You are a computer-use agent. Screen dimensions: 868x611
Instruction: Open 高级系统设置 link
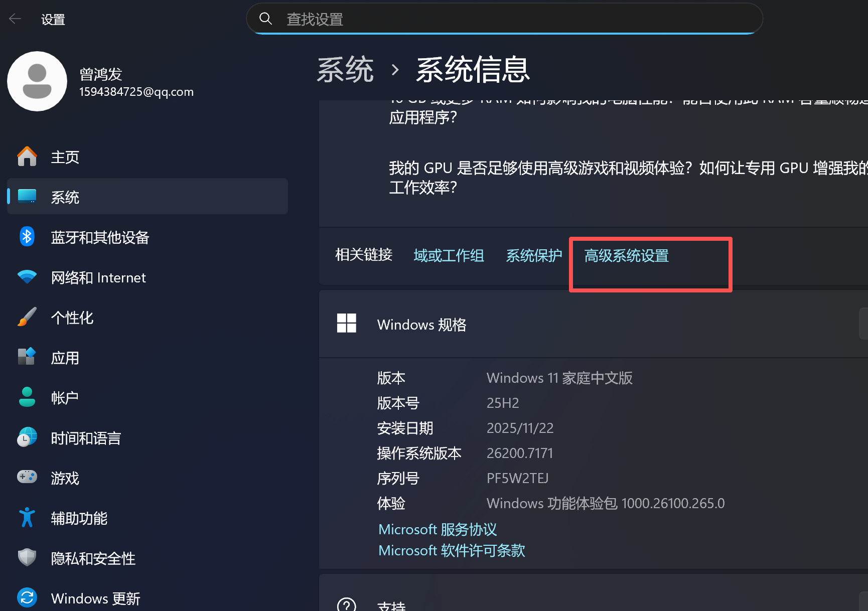[627, 256]
